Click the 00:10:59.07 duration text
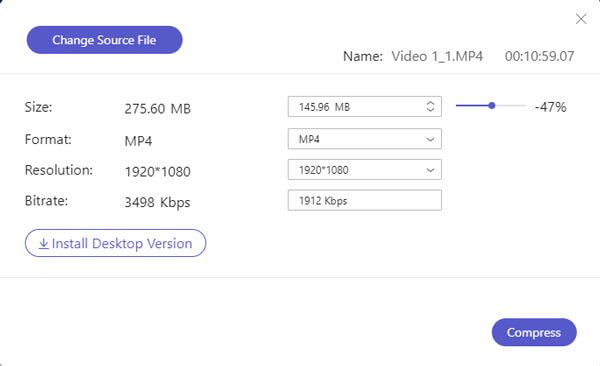600x366 pixels. pyautogui.click(x=539, y=56)
